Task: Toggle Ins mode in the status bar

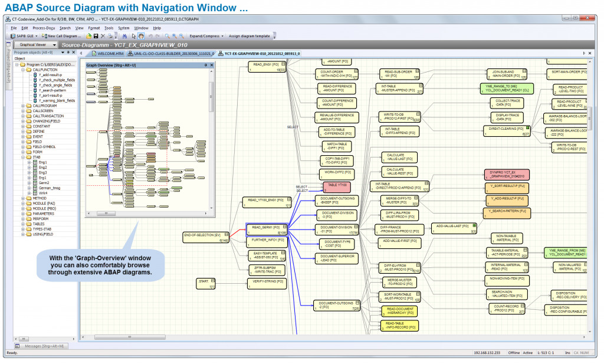Action: coord(567,353)
